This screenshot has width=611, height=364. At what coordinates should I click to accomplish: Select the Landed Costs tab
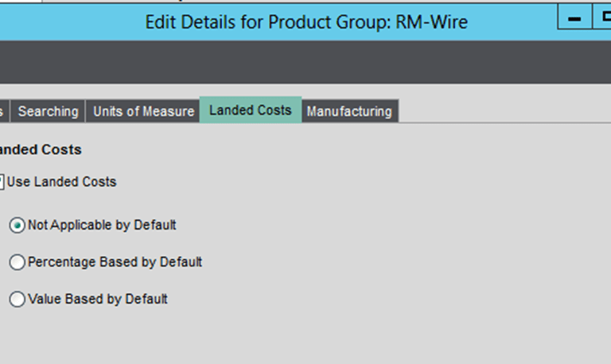(x=251, y=110)
